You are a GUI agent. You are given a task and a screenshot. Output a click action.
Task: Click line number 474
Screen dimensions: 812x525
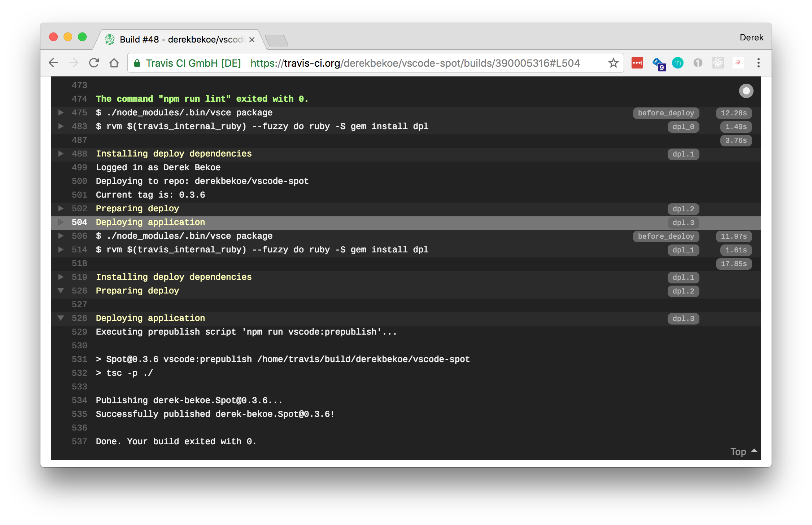79,99
